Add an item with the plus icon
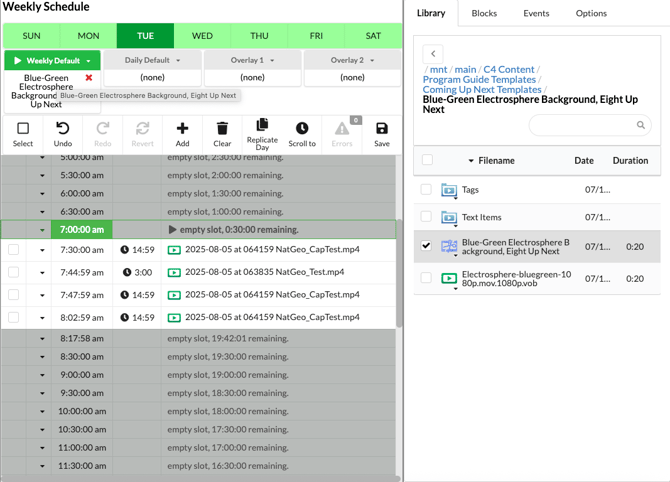The image size is (670, 482). point(182,129)
